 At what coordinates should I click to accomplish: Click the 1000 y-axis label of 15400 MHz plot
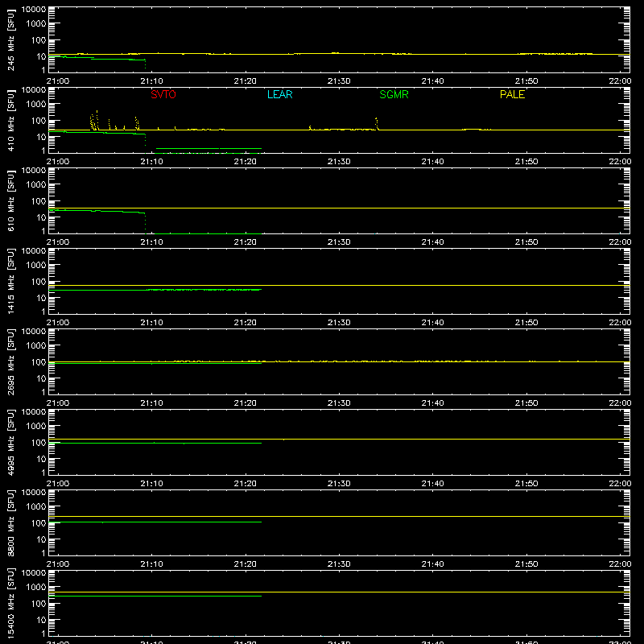[36, 588]
